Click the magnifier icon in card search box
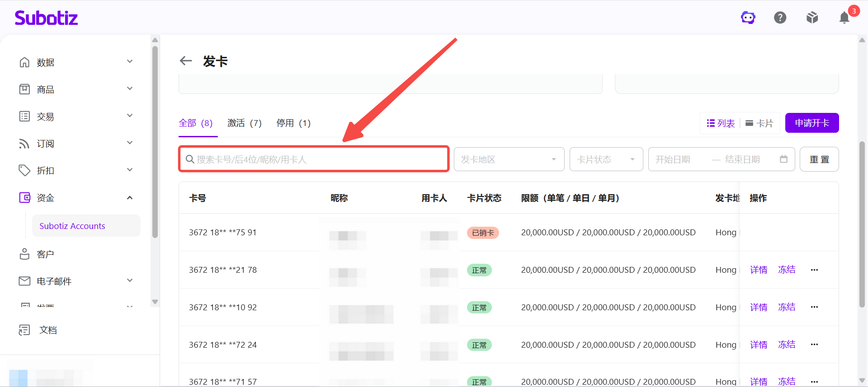This screenshot has width=868, height=387. tap(190, 159)
